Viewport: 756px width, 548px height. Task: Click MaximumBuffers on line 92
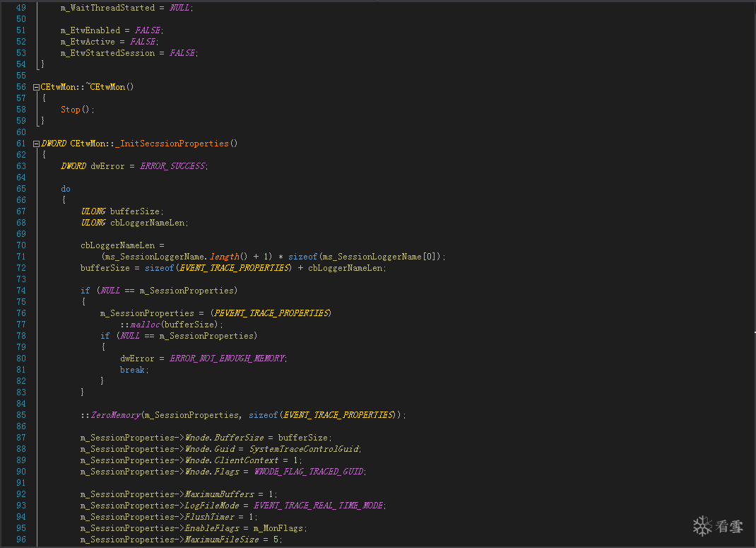(x=219, y=494)
